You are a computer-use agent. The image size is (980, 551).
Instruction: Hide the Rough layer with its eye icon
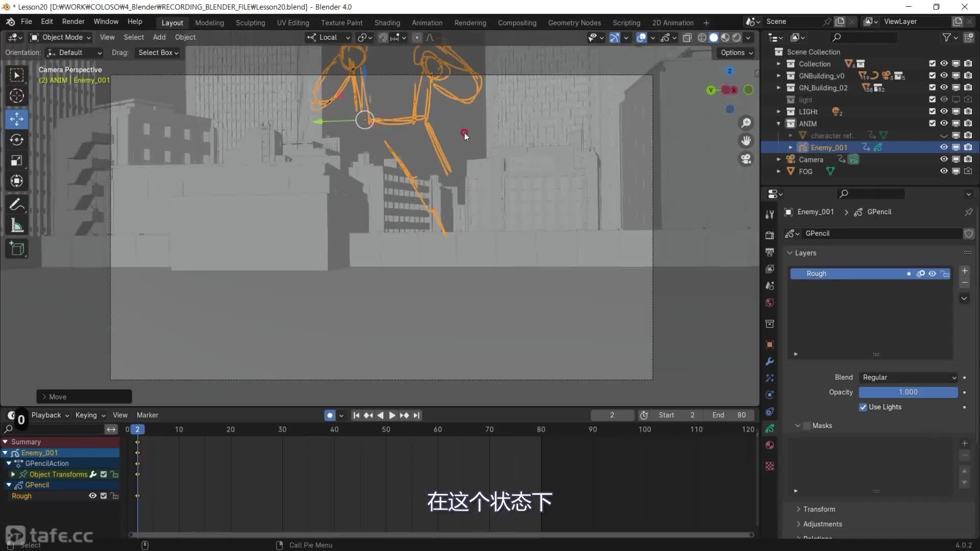pos(932,274)
